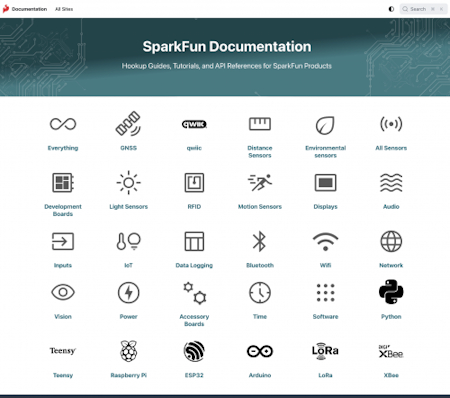Follow the Accessory Boards text link
The height and width of the screenshot is (398, 450).
coord(194,320)
